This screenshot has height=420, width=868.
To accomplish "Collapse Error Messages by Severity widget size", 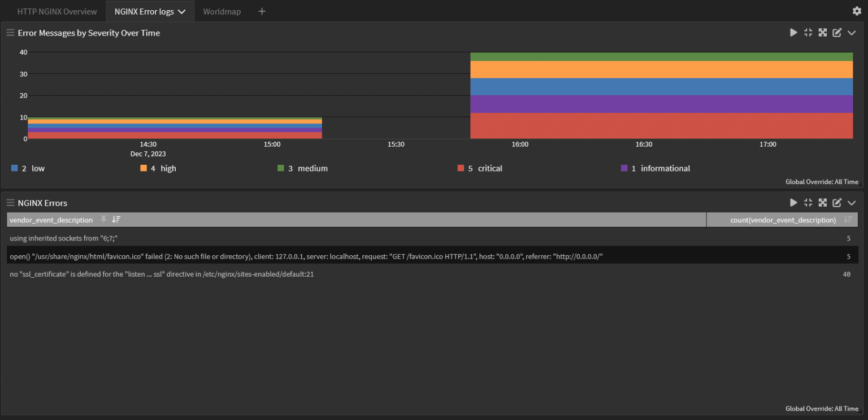I will [x=808, y=33].
